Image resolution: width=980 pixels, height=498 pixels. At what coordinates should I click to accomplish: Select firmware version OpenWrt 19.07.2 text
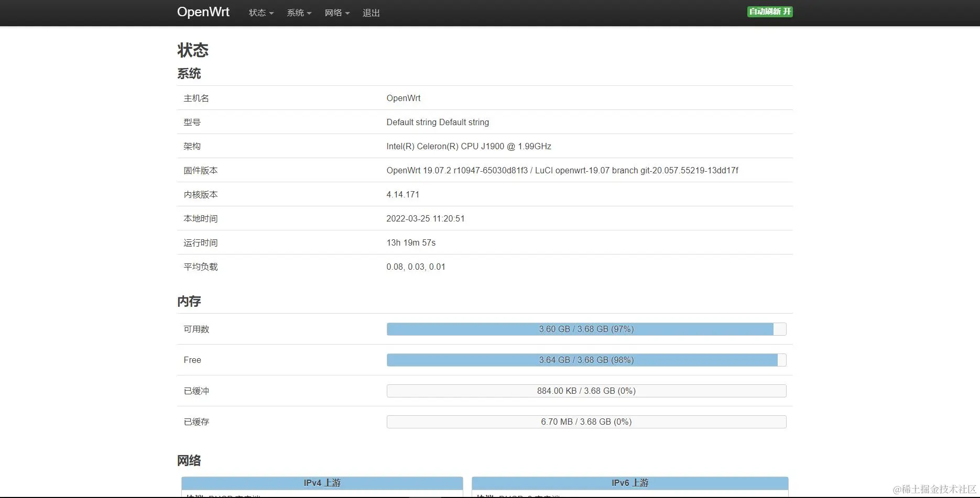click(562, 170)
